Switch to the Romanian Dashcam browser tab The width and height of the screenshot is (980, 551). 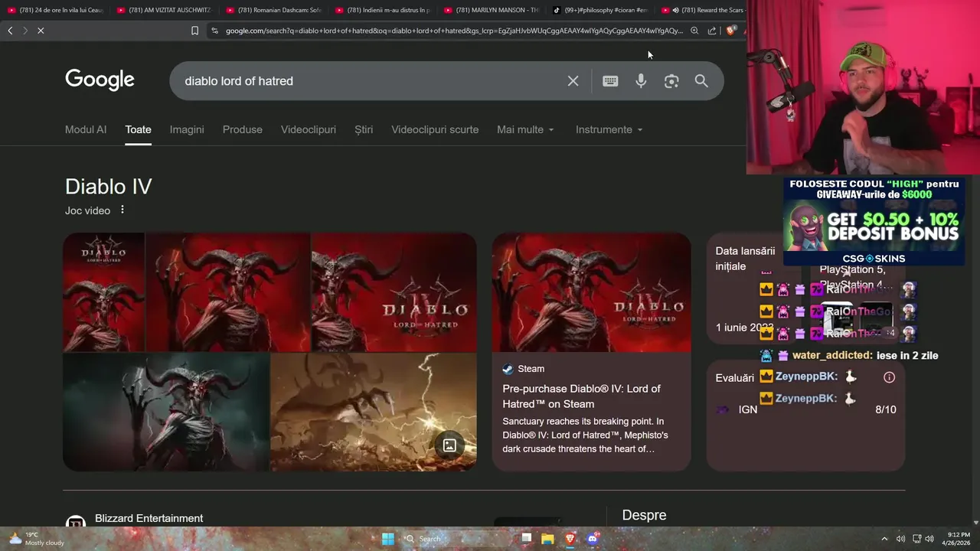(x=273, y=10)
